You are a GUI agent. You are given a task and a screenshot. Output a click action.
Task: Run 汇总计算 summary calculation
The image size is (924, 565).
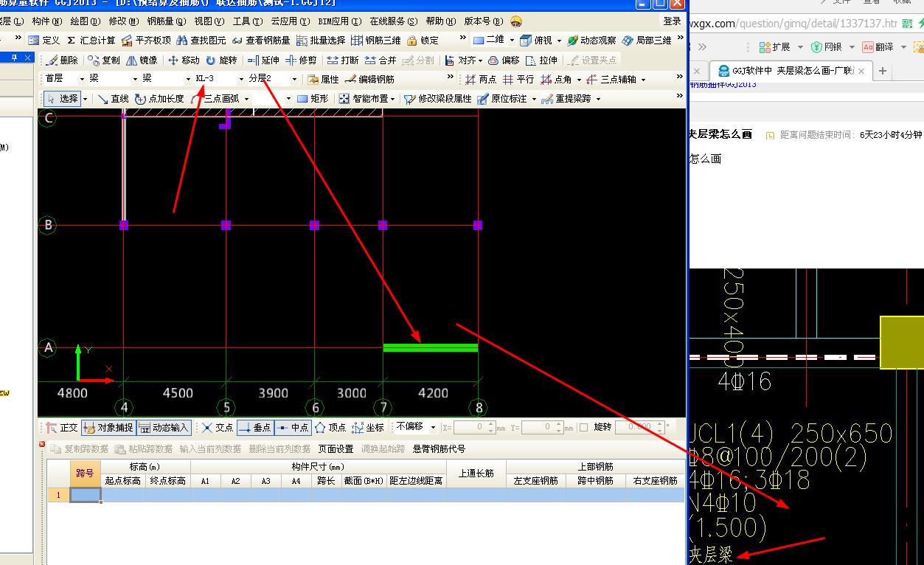click(x=91, y=41)
